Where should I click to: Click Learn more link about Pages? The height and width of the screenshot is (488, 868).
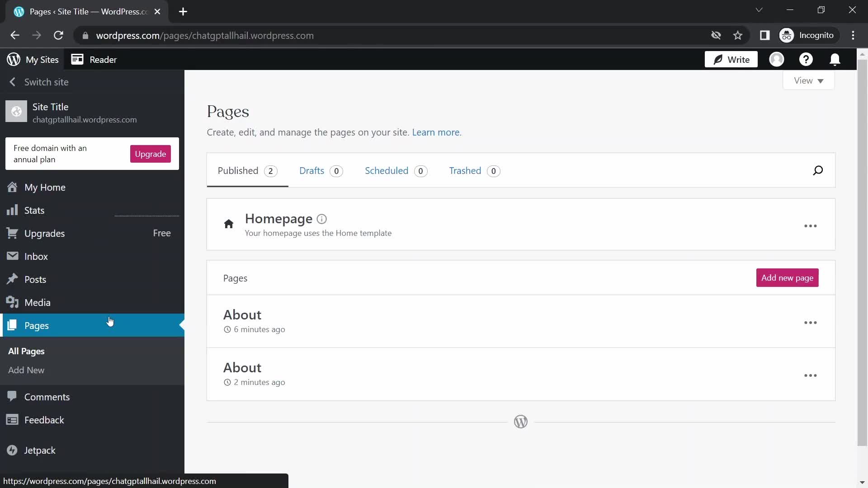(x=436, y=132)
